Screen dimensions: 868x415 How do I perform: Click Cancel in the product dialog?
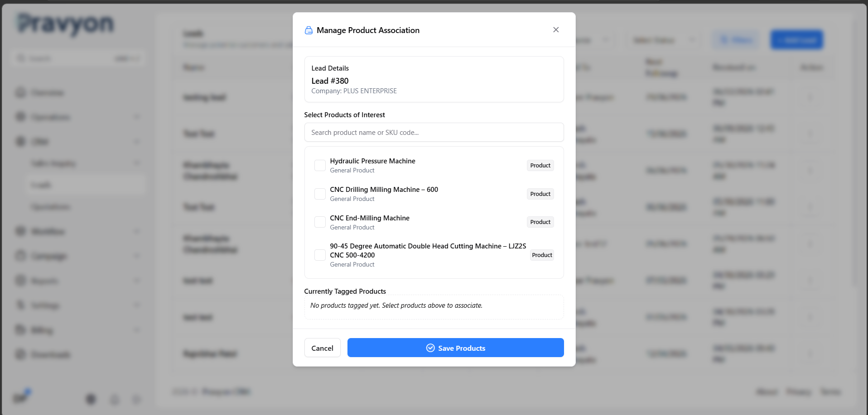point(322,348)
